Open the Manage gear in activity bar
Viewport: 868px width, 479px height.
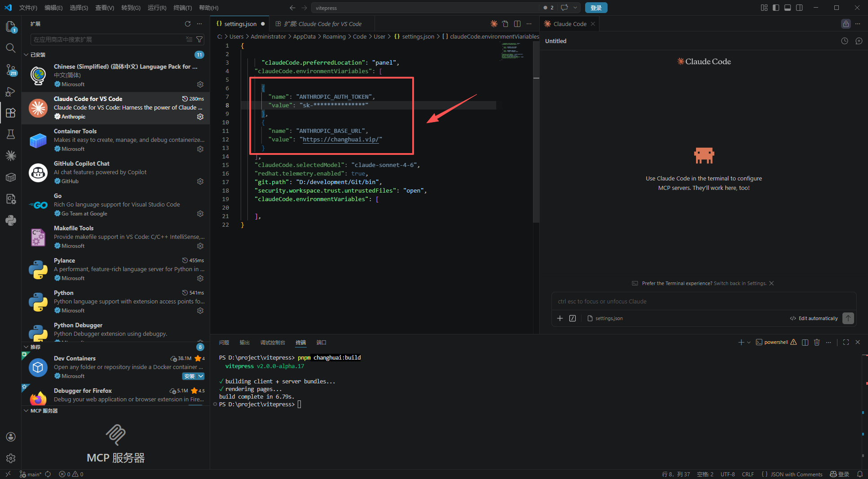coord(11,458)
